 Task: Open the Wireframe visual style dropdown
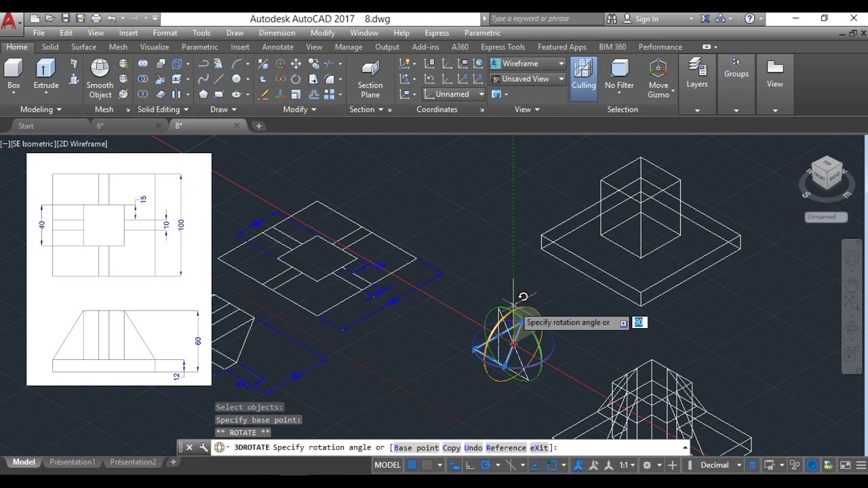pos(528,64)
